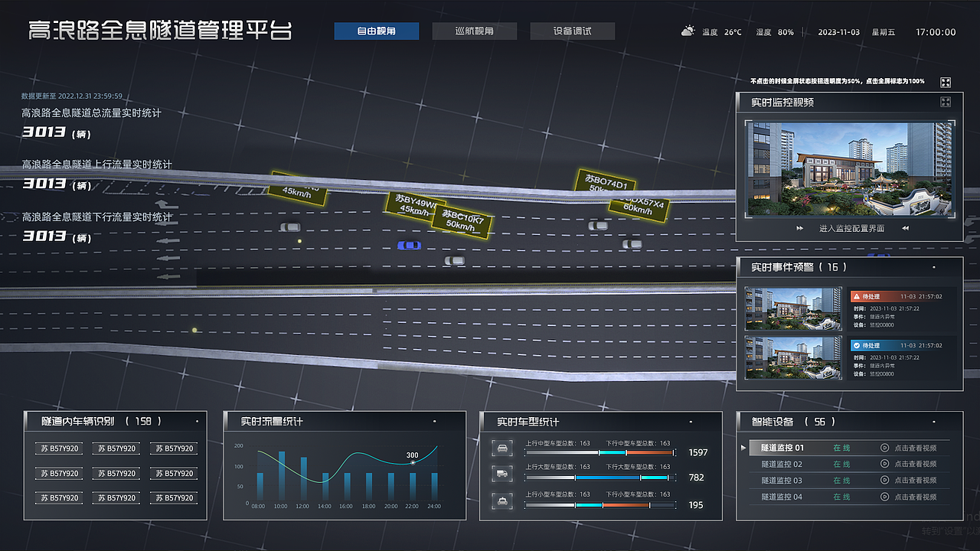Switch to 自由视角 tab
The height and width of the screenshot is (551, 980).
377,31
